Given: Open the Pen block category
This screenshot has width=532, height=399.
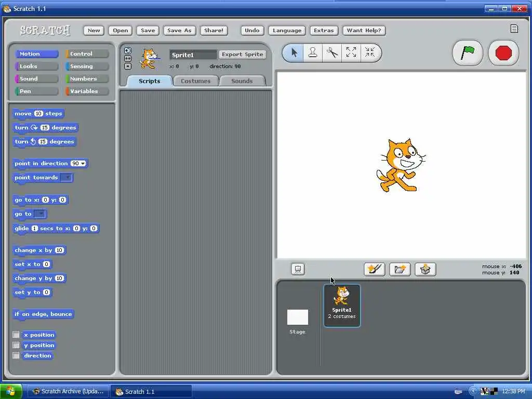Looking at the screenshot, I should click(37, 91).
